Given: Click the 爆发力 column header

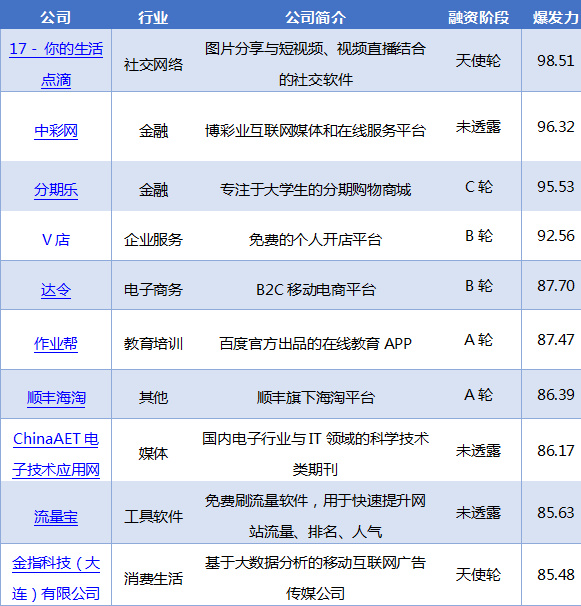Looking at the screenshot, I should (x=555, y=17).
